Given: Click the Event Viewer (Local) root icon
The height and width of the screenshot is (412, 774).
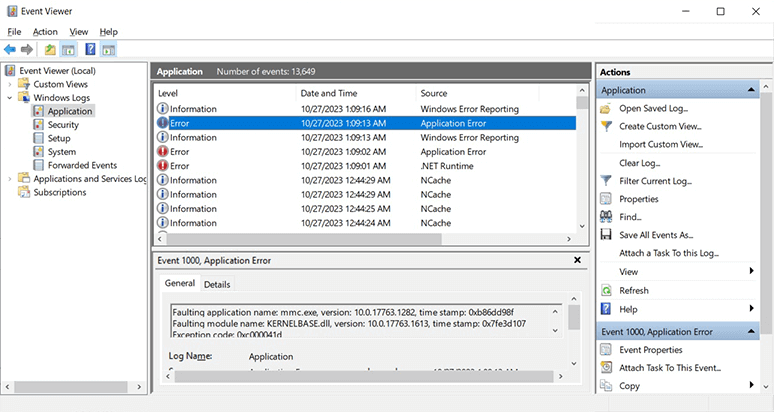Looking at the screenshot, I should [x=10, y=71].
